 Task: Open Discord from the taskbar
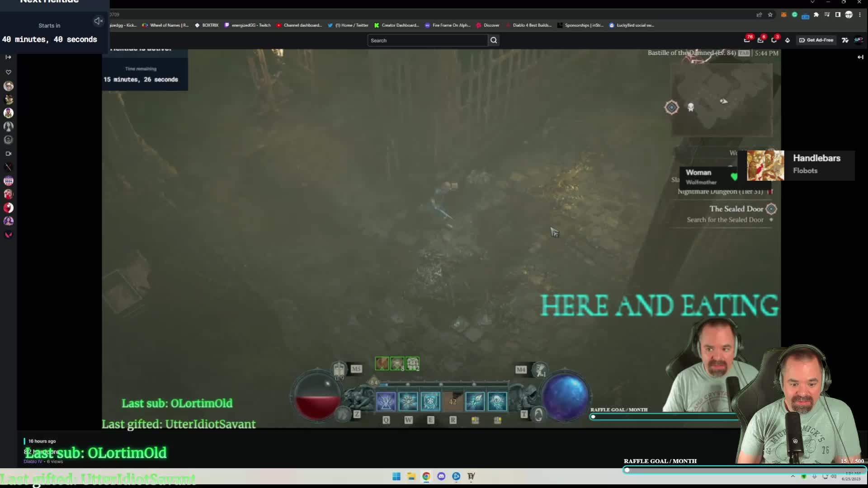click(441, 476)
